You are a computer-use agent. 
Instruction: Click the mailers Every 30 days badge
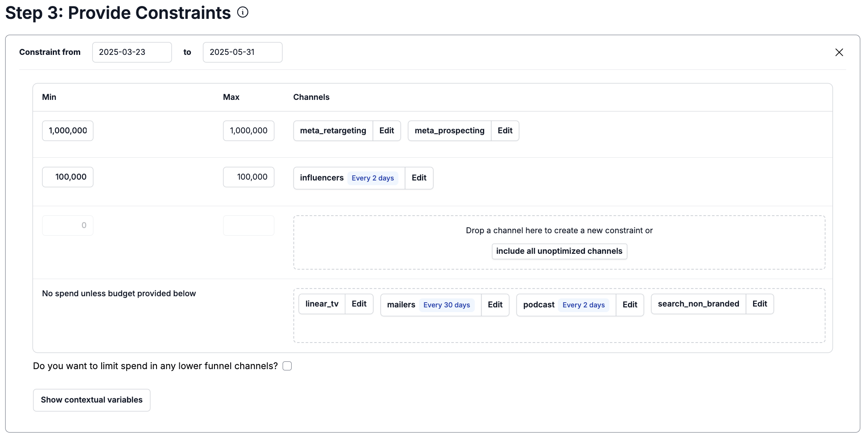click(x=446, y=305)
